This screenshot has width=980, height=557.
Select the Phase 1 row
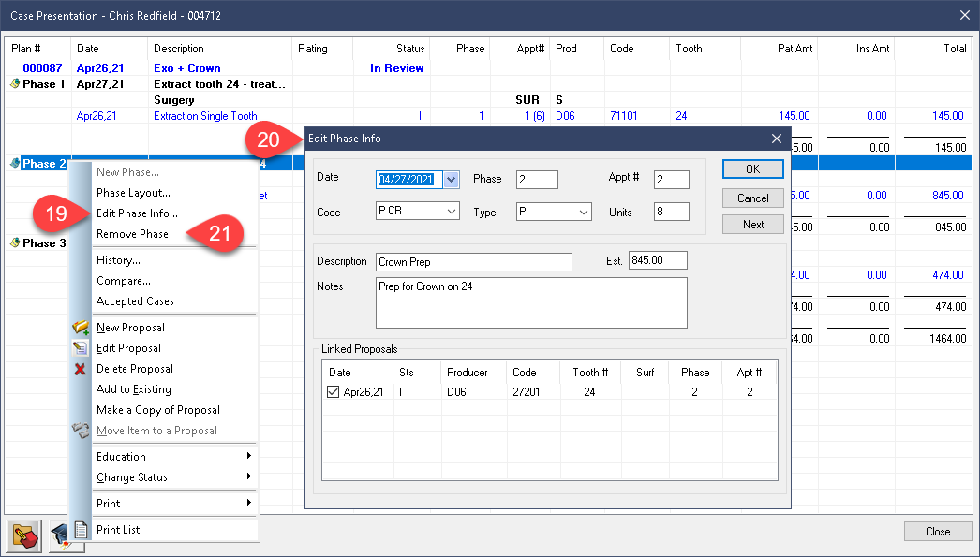click(487, 83)
